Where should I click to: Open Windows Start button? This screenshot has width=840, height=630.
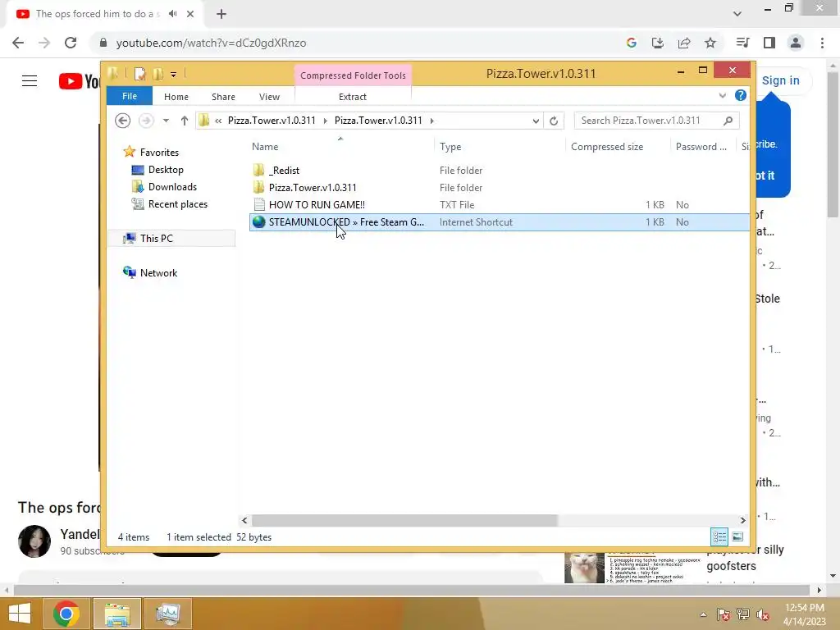(x=20, y=614)
